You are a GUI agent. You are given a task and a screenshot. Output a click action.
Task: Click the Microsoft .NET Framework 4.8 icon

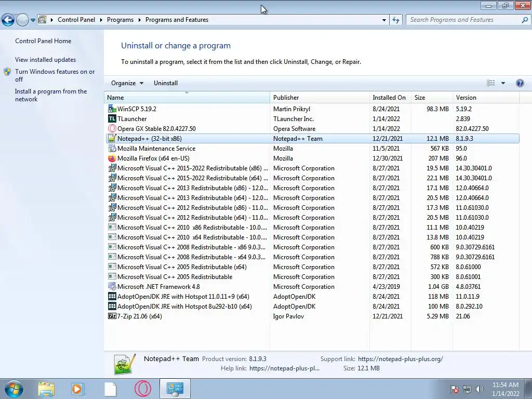point(112,286)
